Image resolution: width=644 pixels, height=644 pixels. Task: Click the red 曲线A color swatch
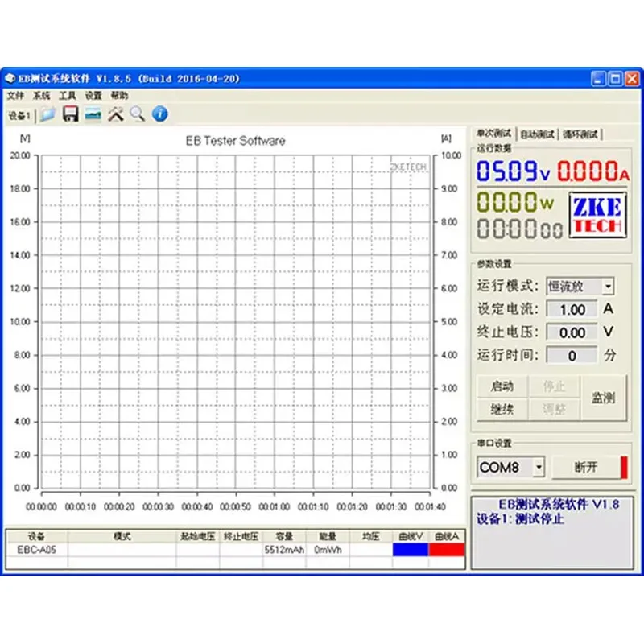pyautogui.click(x=447, y=550)
